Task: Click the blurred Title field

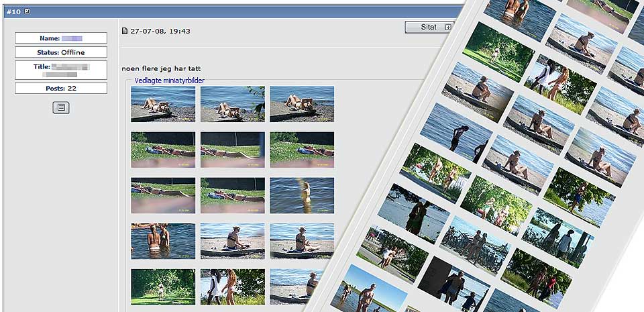Action: pyautogui.click(x=61, y=70)
